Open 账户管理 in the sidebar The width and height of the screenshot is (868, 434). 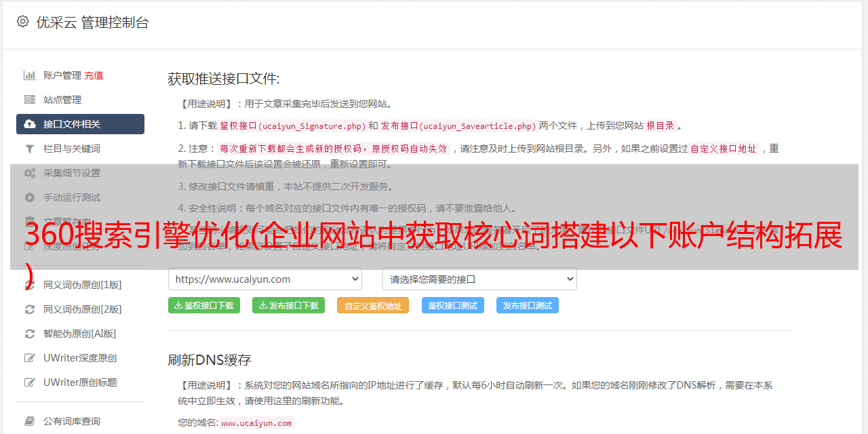tap(62, 75)
